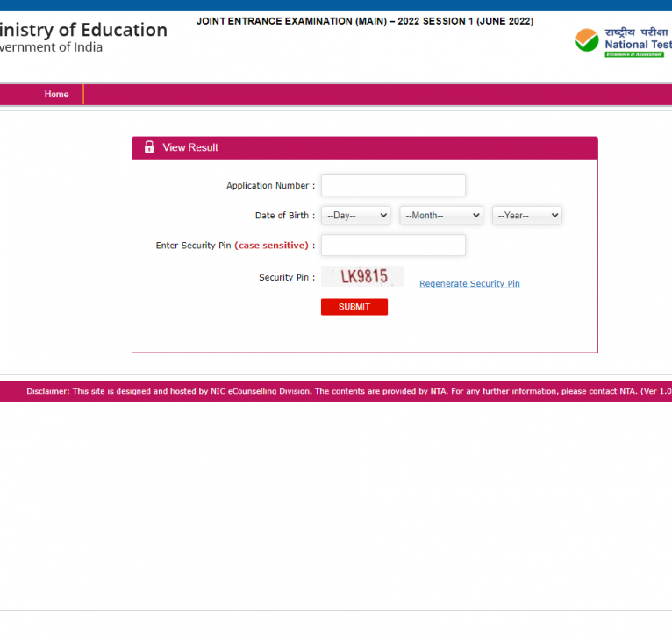Focus the Application Number input field

pos(393,186)
